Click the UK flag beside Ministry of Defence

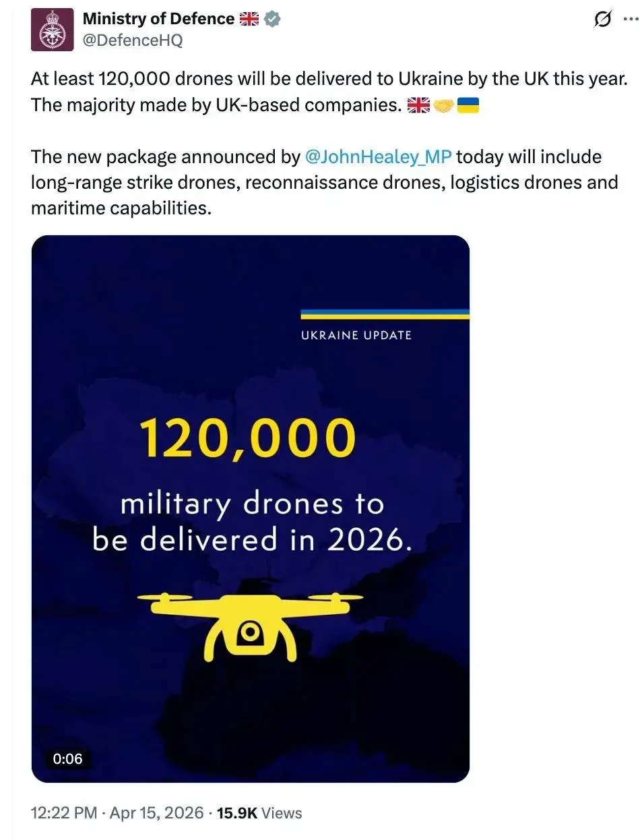(249, 20)
